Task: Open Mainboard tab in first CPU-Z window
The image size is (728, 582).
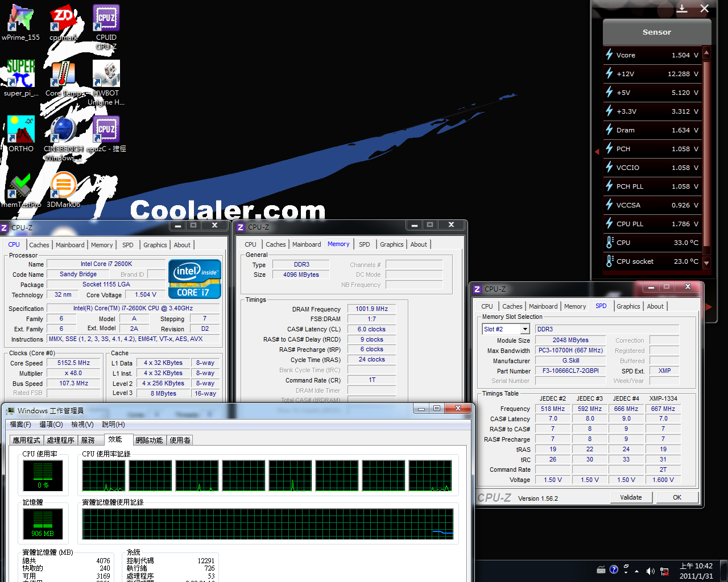Action: point(70,245)
